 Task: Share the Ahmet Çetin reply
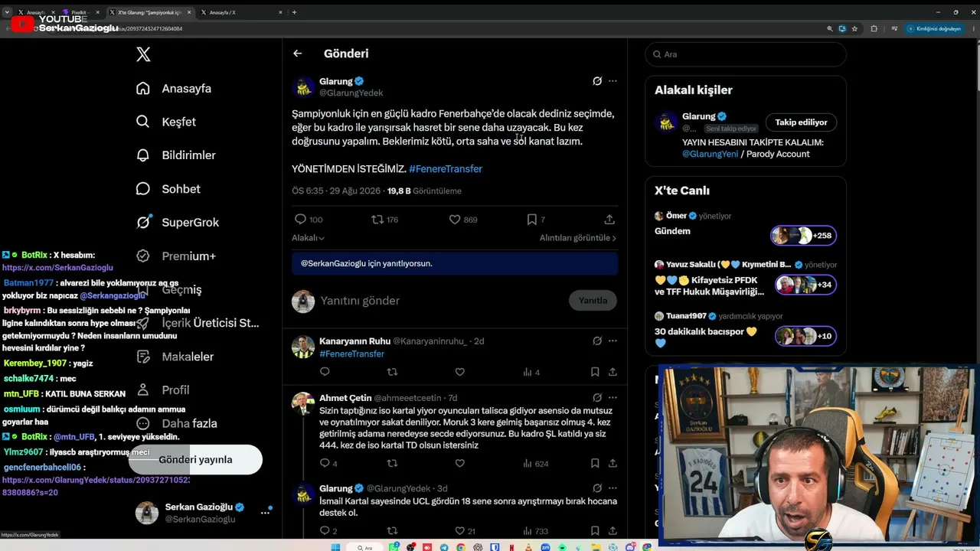click(612, 463)
